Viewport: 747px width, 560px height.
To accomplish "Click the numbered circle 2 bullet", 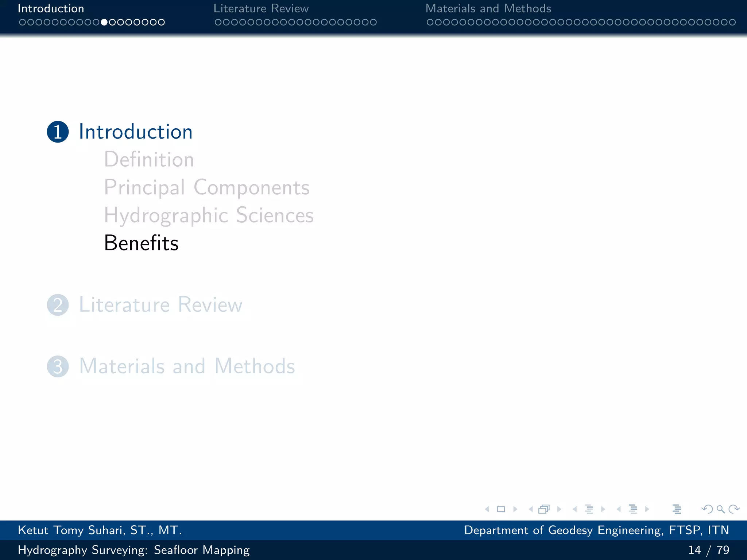I will point(58,305).
